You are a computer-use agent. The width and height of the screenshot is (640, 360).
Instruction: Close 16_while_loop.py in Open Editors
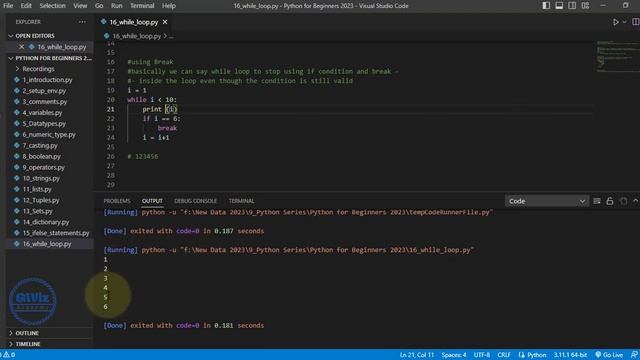click(22, 47)
